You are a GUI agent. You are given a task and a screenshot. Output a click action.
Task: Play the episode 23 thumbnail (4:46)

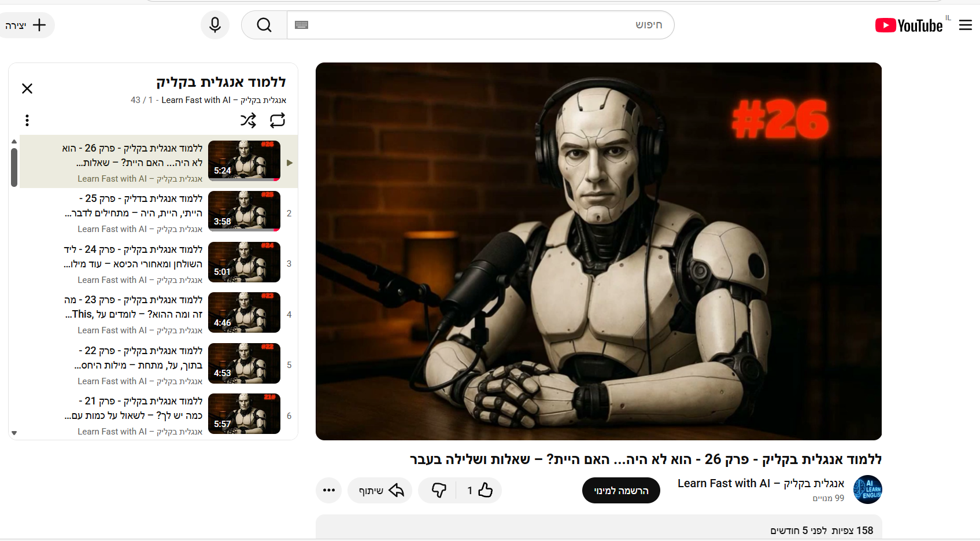pyautogui.click(x=244, y=312)
